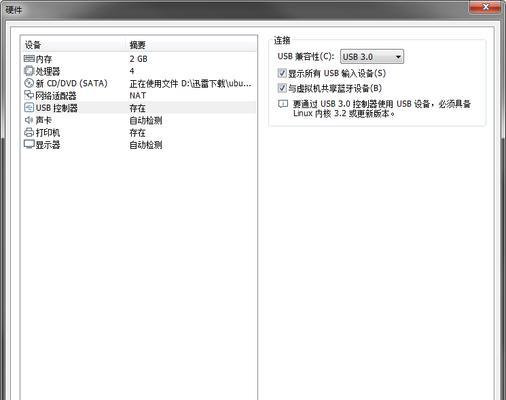Viewport: 506px width, 400px height.
Task: Click the 摘要 column header
Action: (x=138, y=45)
